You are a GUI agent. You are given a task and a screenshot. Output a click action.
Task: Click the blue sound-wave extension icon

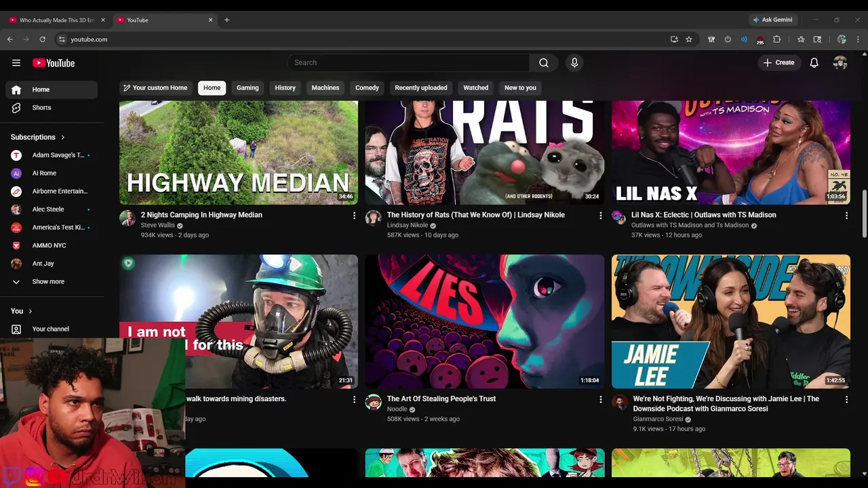point(744,39)
